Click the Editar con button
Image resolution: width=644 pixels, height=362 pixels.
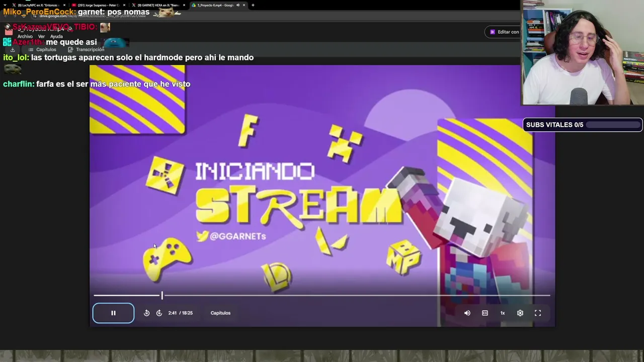(x=504, y=32)
